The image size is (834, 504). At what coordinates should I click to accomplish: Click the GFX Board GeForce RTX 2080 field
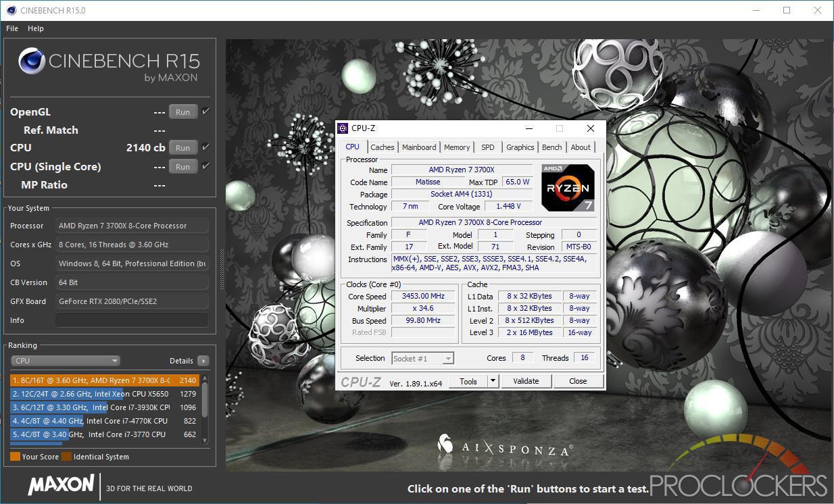pos(132,301)
